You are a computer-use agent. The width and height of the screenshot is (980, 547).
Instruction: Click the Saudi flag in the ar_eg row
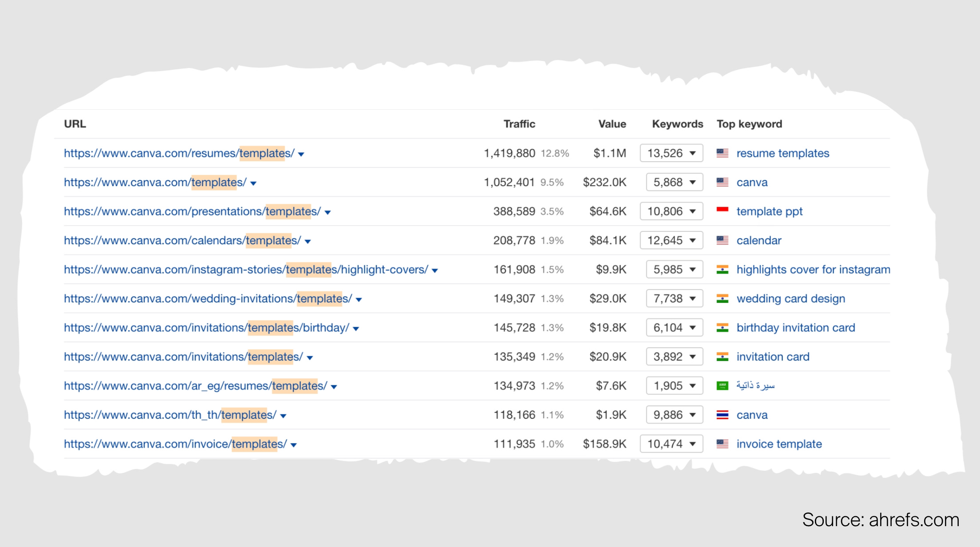(723, 386)
